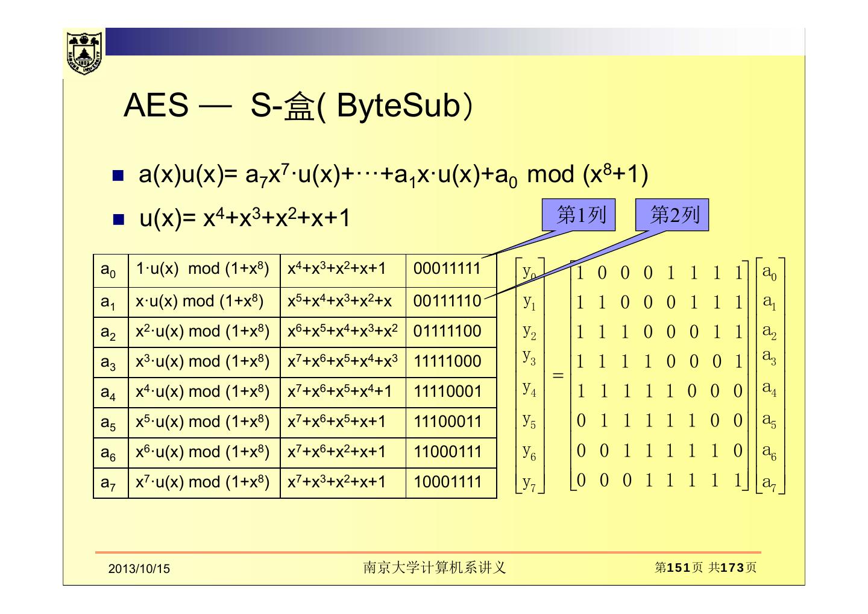Click the university crest logo on the slide
Screen dimensions: 868x614
[x=84, y=52]
